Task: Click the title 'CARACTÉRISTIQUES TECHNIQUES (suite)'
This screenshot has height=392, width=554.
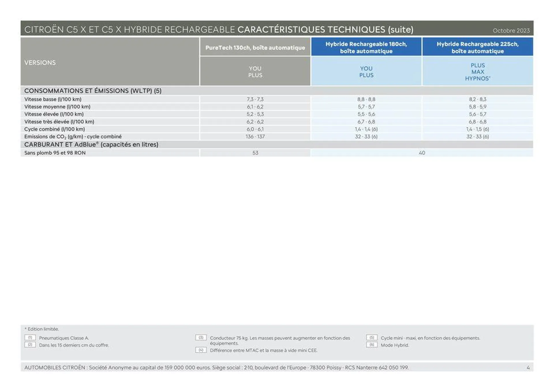Action: point(325,29)
